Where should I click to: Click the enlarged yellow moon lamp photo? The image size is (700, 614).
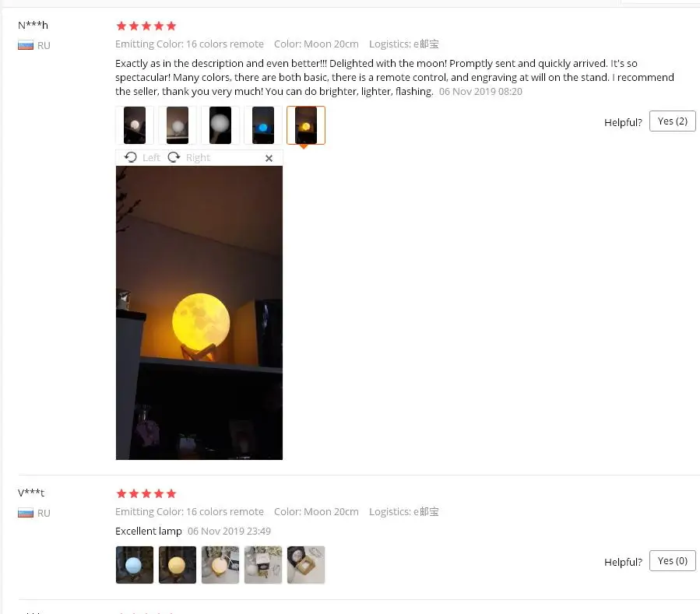pyautogui.click(x=199, y=313)
